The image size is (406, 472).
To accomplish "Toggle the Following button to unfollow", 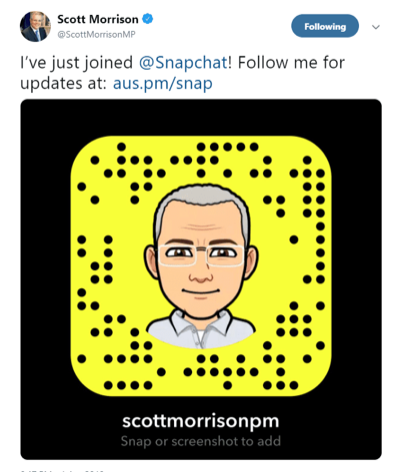I will coord(325,26).
